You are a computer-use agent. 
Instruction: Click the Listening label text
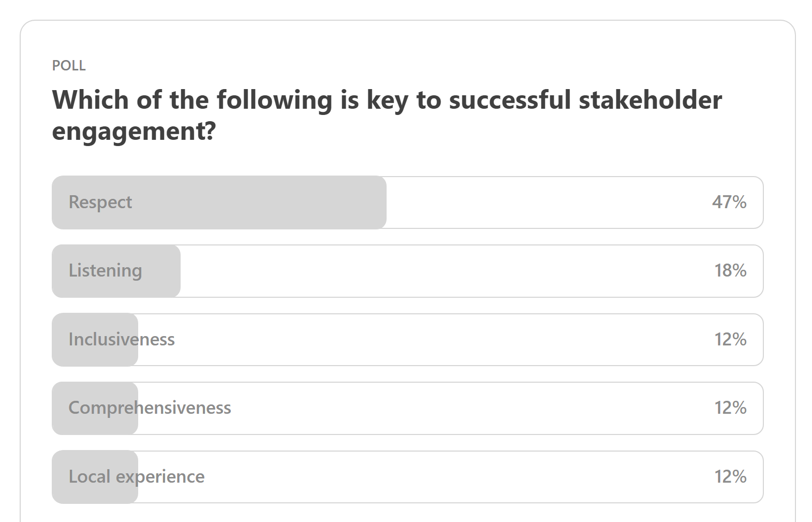point(105,270)
